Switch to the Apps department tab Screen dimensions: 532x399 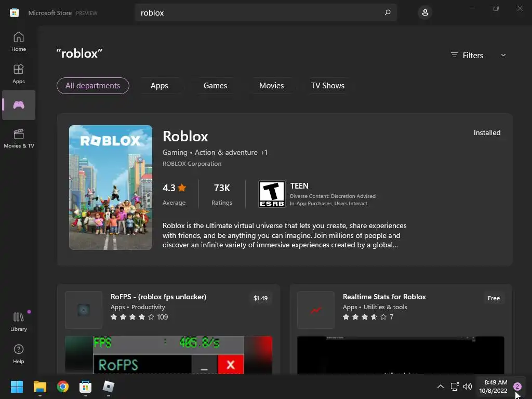coord(159,86)
